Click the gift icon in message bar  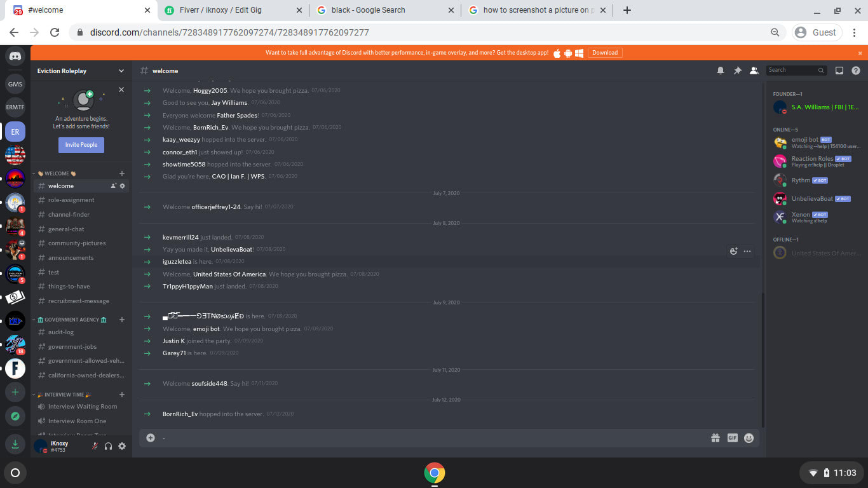[x=715, y=438]
